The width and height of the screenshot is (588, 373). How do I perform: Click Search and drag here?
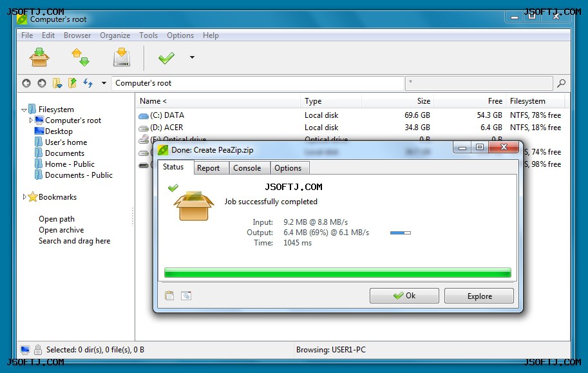pyautogui.click(x=74, y=241)
